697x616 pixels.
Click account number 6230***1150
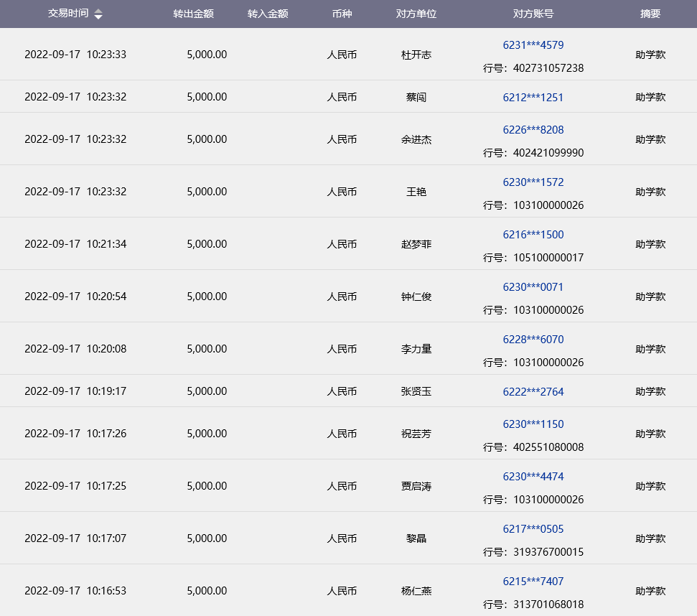[533, 424]
